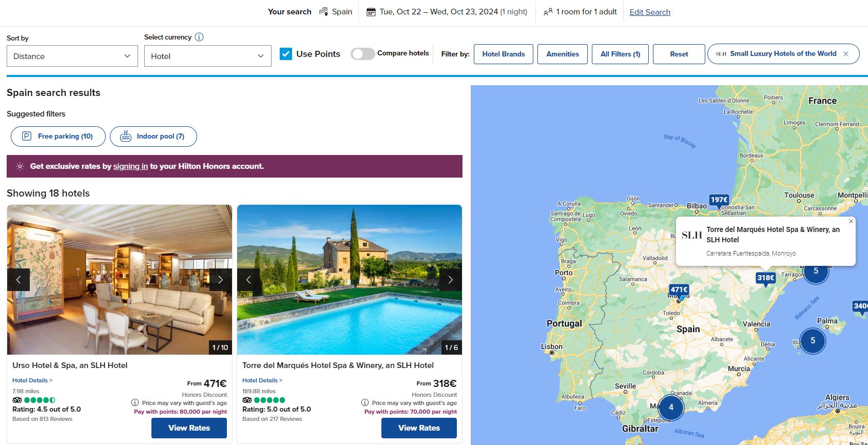This screenshot has width=868, height=445.
Task: Click 'Pay with points: 70,000 per night'
Action: [x=411, y=412]
